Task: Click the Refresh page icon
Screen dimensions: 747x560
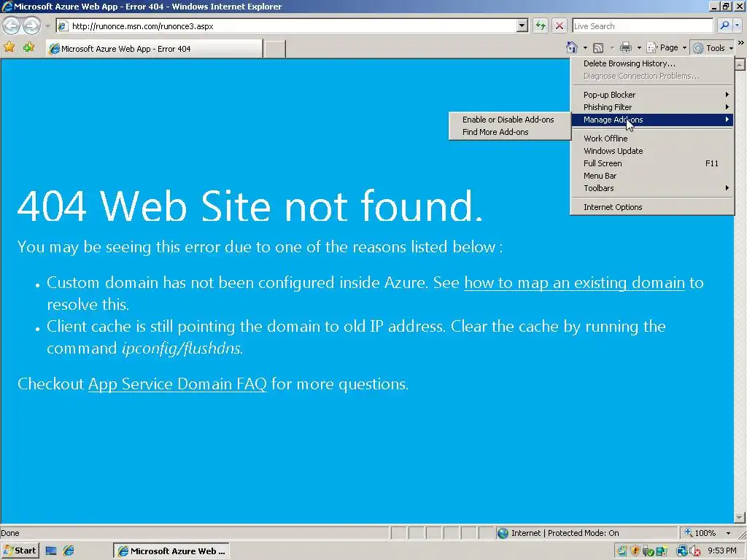Action: (541, 26)
